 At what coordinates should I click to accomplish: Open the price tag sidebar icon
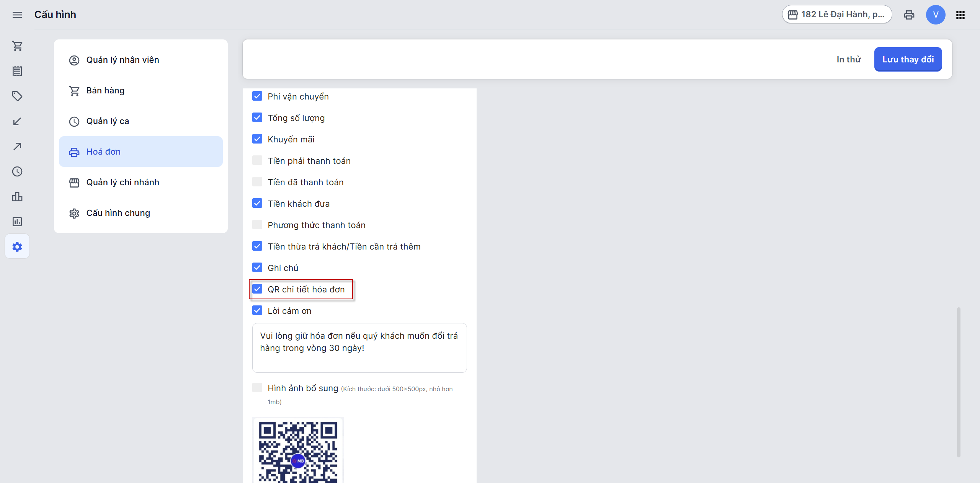[17, 96]
